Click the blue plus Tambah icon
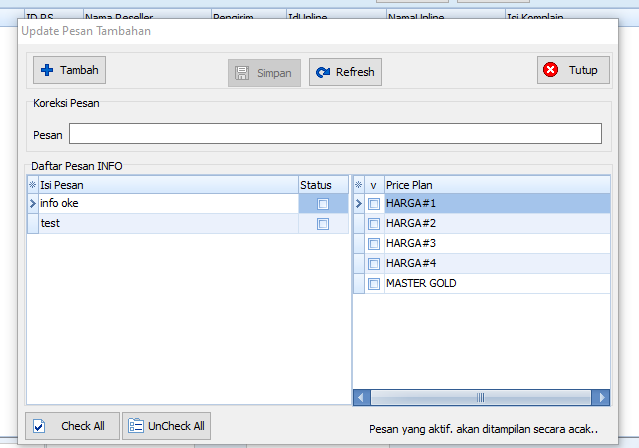639x448 pixels. click(x=46, y=71)
